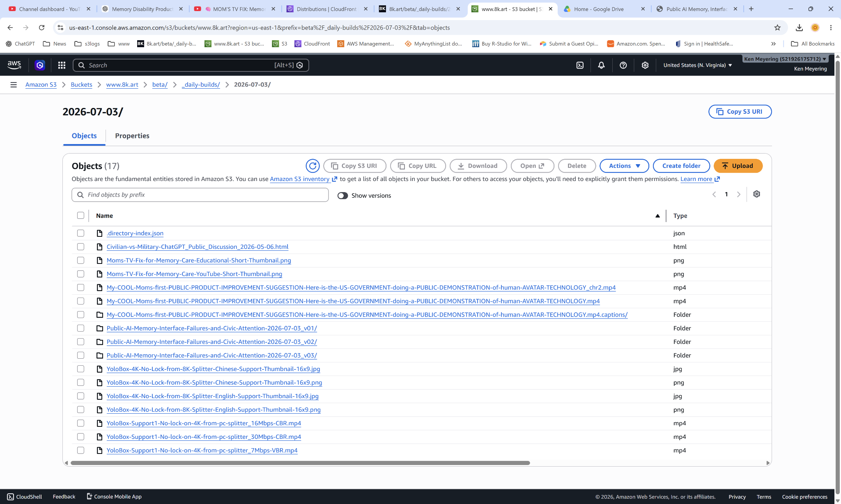Open table preferences gear icon
Image resolution: width=841 pixels, height=504 pixels.
coord(756,194)
